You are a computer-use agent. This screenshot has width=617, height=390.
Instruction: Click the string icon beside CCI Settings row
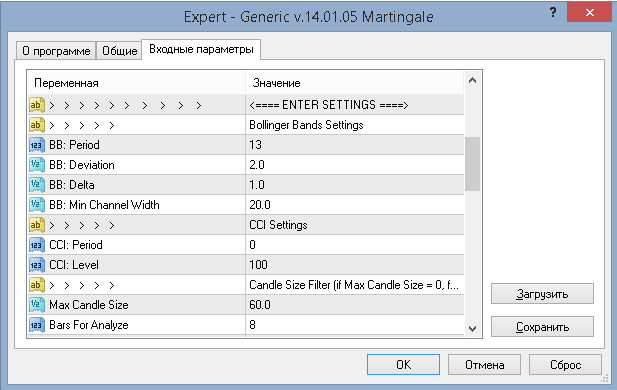pyautogui.click(x=37, y=225)
